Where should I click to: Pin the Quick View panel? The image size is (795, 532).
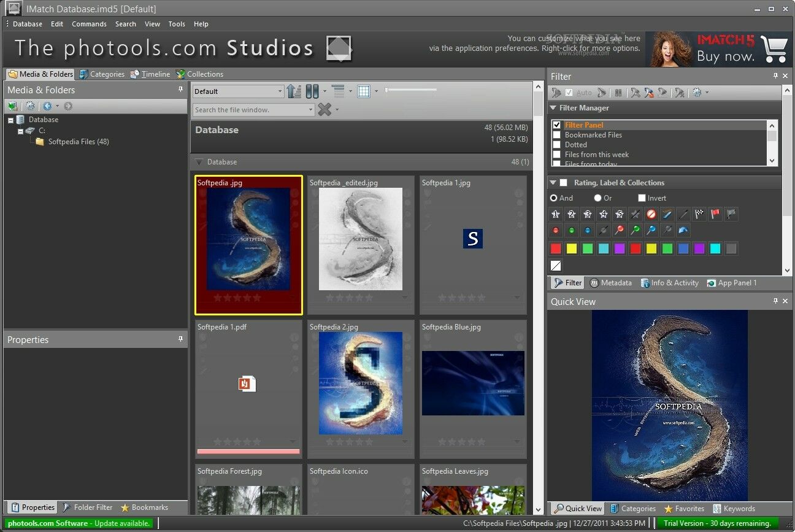coord(775,301)
